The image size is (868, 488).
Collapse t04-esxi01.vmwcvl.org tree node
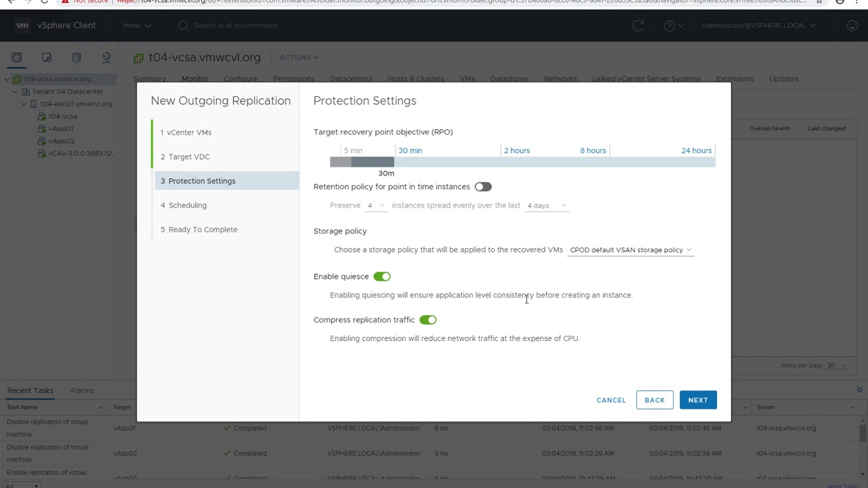tap(24, 104)
